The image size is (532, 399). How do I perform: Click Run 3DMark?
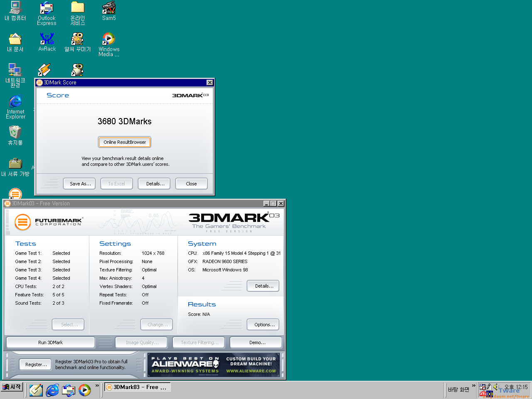coord(51,342)
